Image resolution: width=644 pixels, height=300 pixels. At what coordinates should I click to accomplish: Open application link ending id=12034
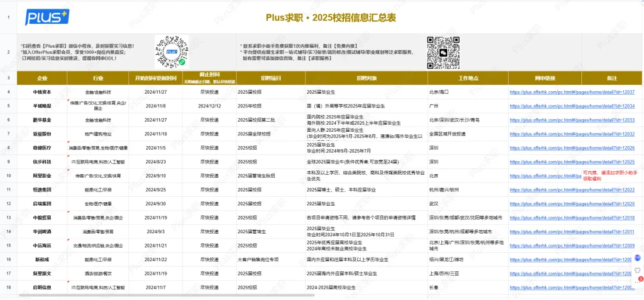[x=572, y=106]
